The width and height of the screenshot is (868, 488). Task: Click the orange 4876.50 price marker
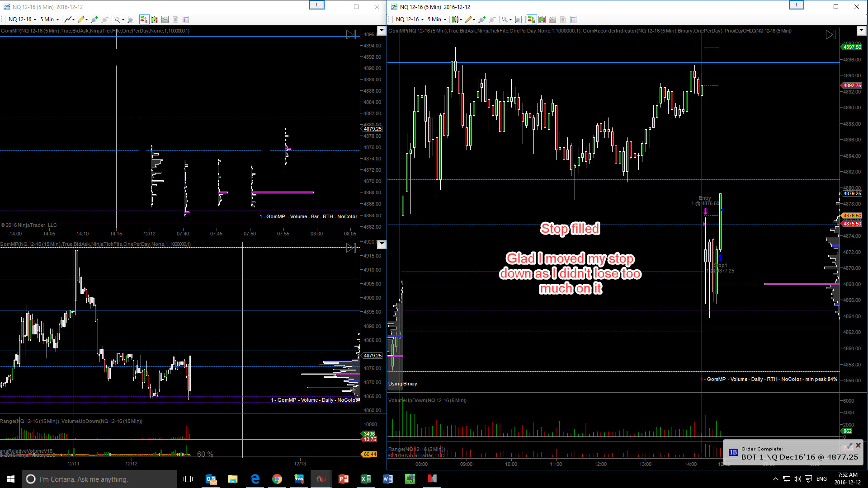click(x=852, y=216)
